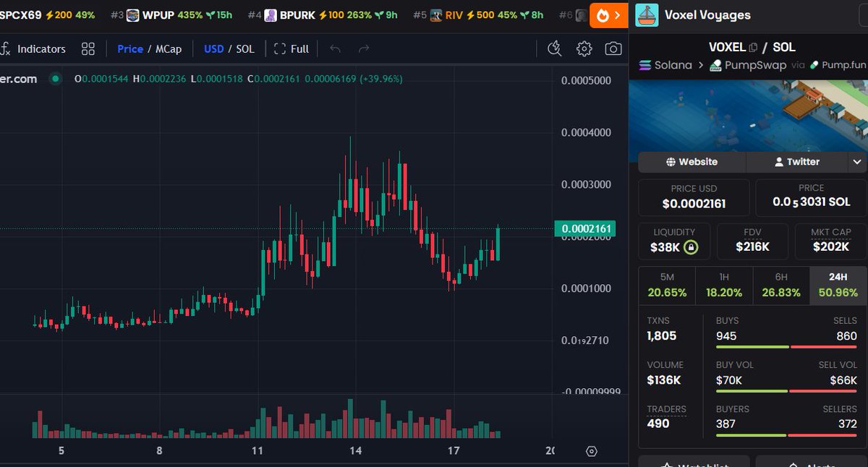Open the chart in Full screen

292,49
